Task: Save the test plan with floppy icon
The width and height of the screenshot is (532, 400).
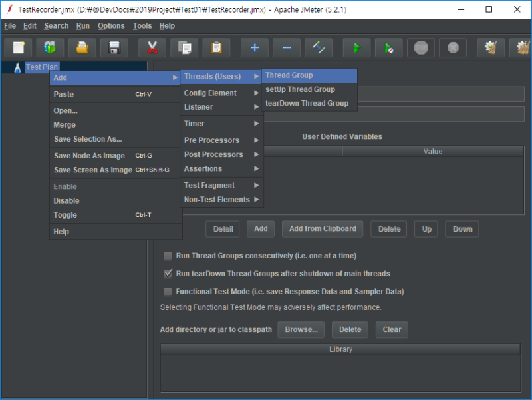Action: click(114, 47)
